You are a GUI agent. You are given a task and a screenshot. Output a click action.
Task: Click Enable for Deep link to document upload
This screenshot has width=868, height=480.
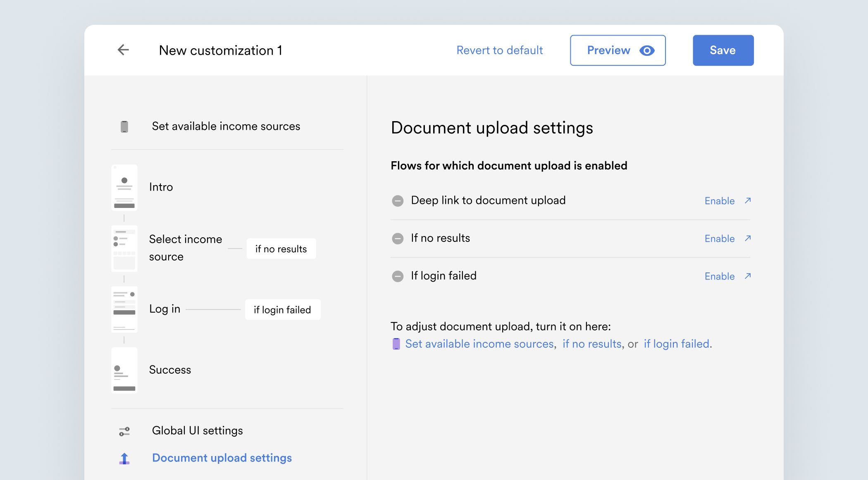(719, 201)
